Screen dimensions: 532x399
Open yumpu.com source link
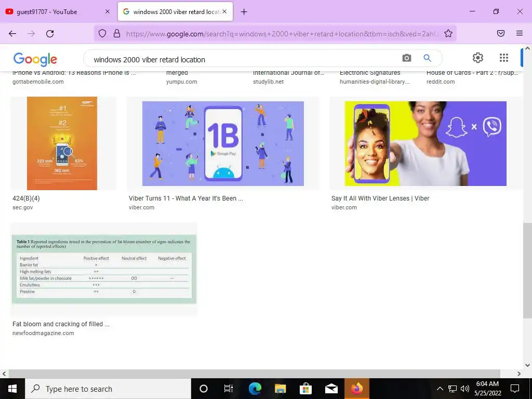click(x=181, y=82)
